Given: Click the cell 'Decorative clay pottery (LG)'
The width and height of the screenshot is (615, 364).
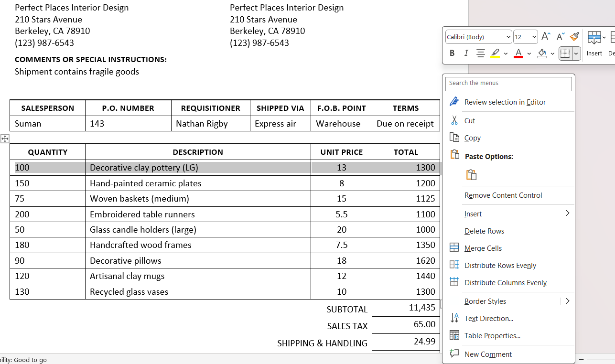Looking at the screenshot, I should pyautogui.click(x=198, y=168).
